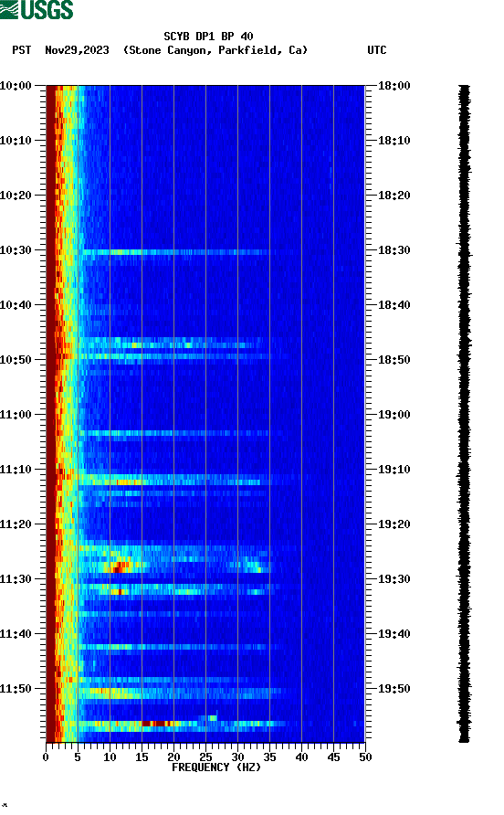
Task: Click the seismogram waveform trace on the right
Action: pos(464,414)
